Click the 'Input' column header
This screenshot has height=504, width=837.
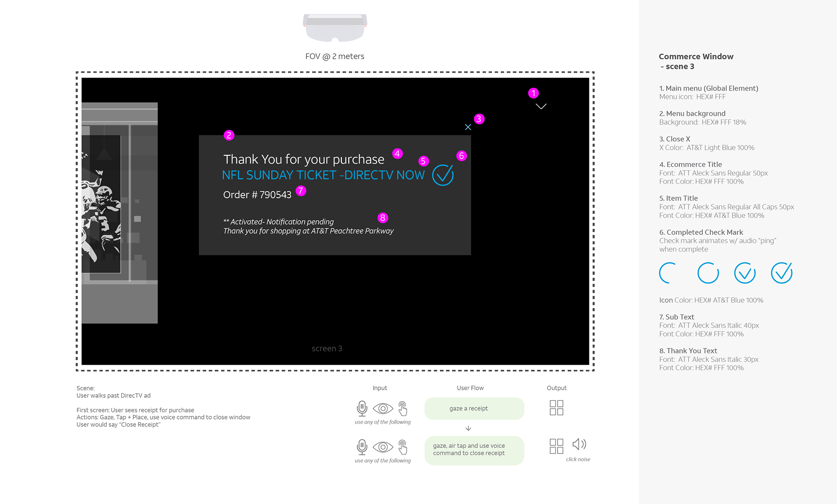click(x=380, y=388)
